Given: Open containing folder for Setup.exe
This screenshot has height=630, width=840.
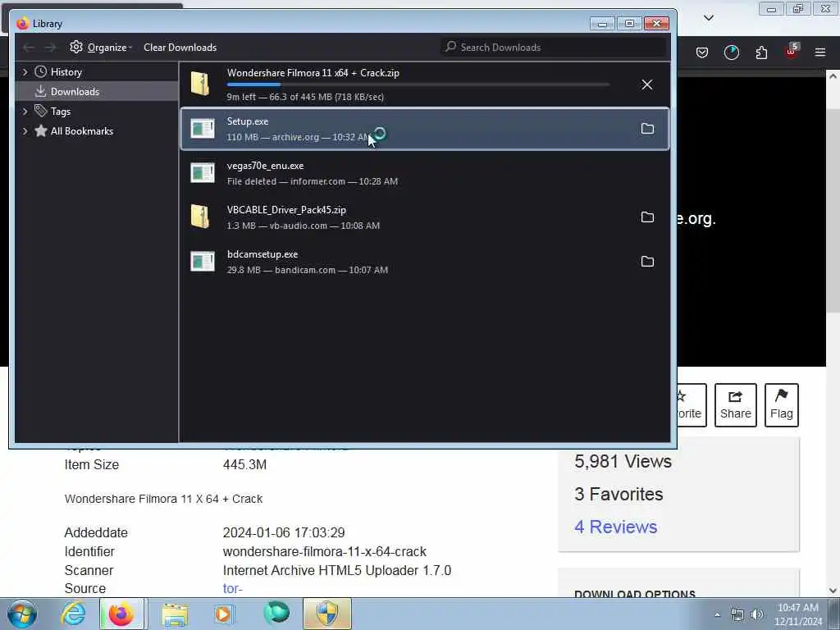Looking at the screenshot, I should click(x=647, y=129).
